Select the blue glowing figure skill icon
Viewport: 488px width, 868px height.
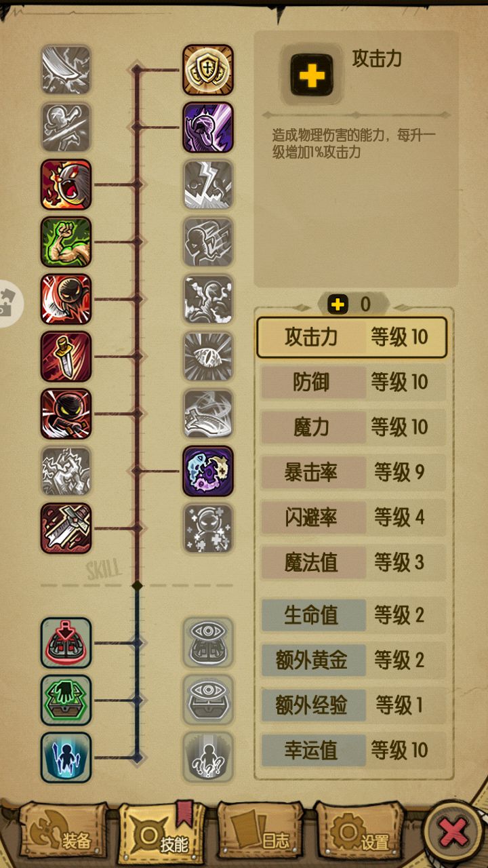pos(66,757)
